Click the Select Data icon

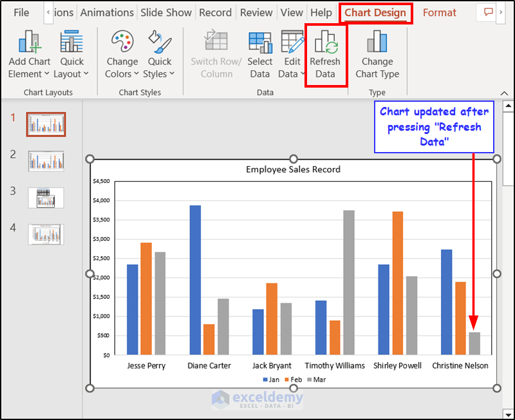pyautogui.click(x=260, y=42)
